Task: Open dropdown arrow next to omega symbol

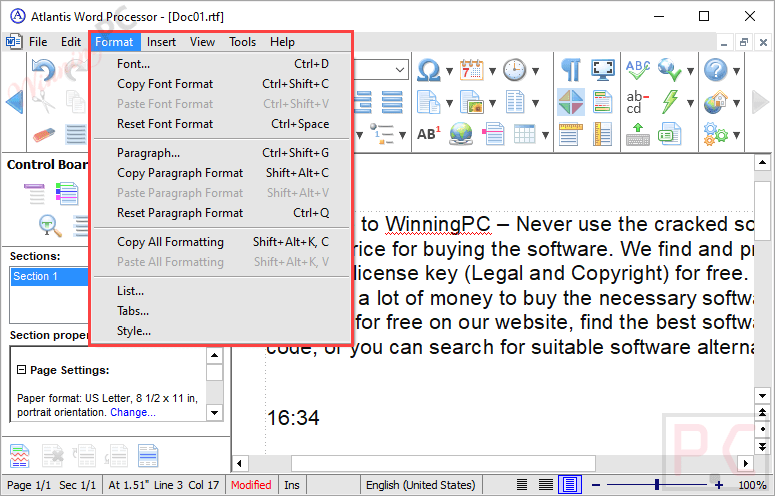Action: [x=449, y=71]
